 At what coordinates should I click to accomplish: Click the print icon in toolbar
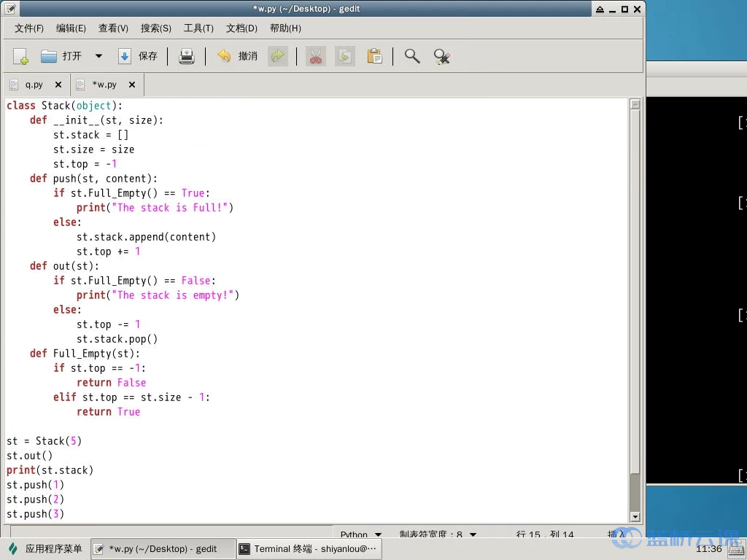pos(187,56)
